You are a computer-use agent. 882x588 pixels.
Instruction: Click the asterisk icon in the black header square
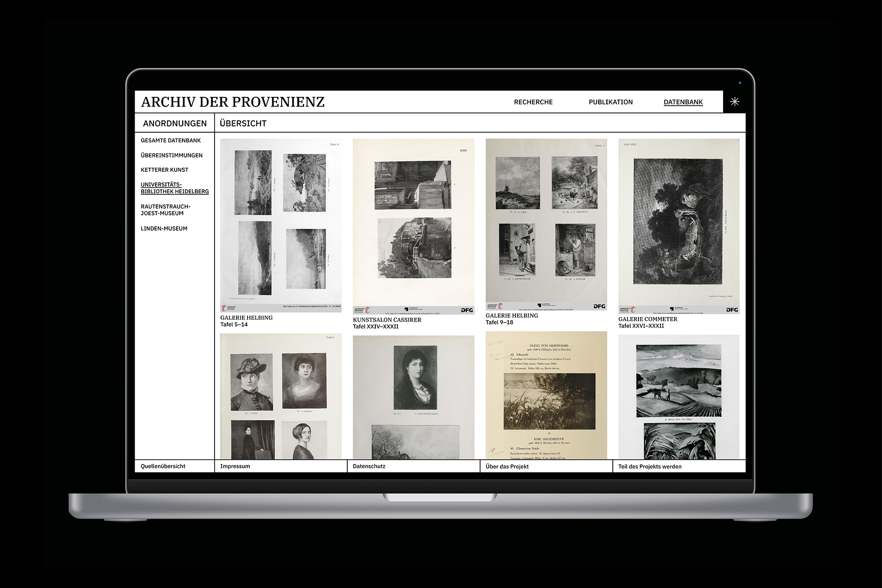click(x=735, y=102)
